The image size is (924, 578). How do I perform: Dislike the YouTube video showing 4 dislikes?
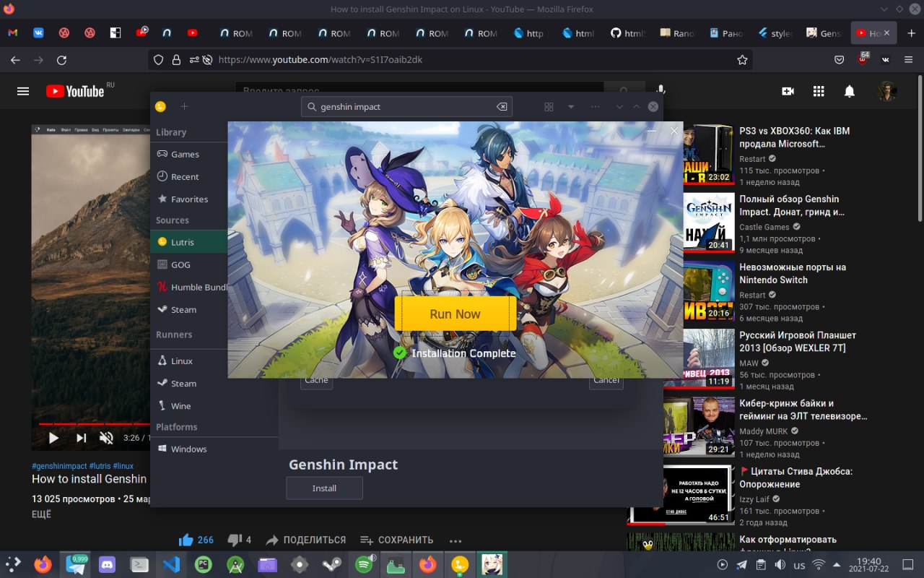pyautogui.click(x=239, y=540)
